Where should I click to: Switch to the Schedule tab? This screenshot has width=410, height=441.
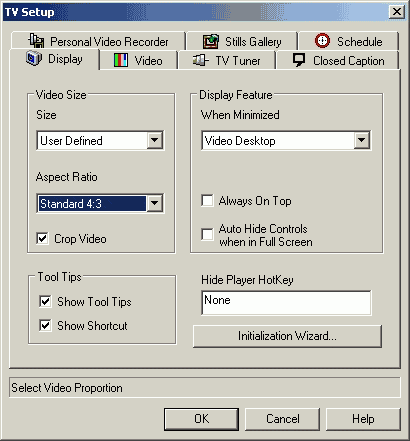pos(348,41)
